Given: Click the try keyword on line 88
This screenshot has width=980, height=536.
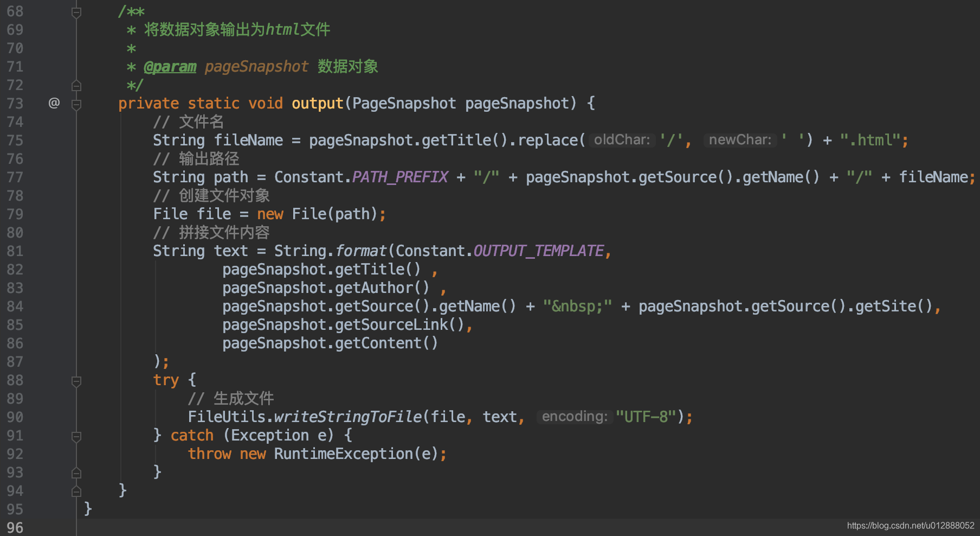Looking at the screenshot, I should 166,380.
